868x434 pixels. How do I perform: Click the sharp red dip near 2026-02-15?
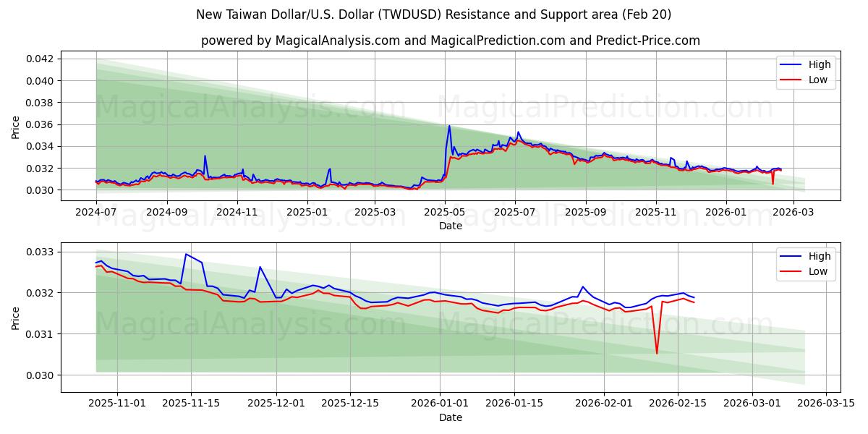pyautogui.click(x=657, y=352)
